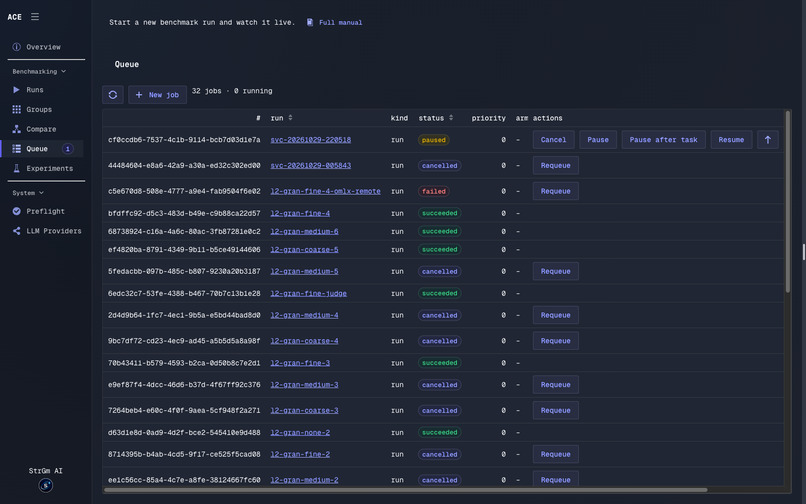This screenshot has width=806, height=504.
Task: Click the table vertical scrollbar
Action: click(x=787, y=202)
